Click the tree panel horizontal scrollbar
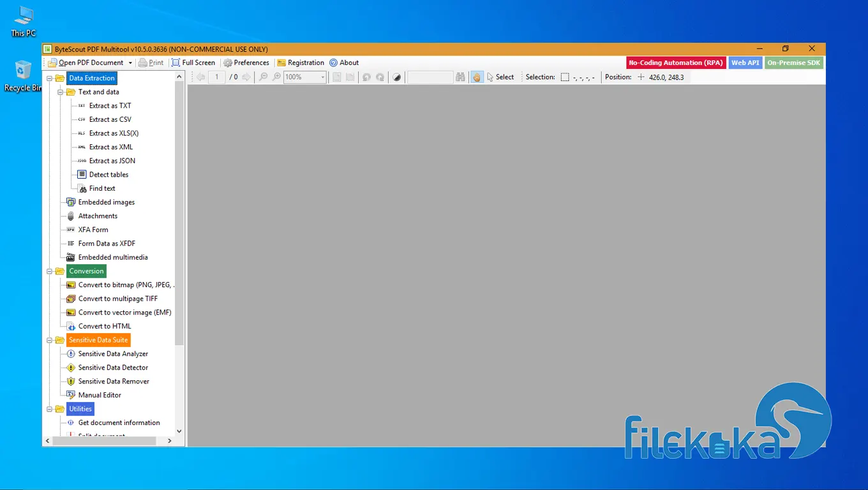868x490 pixels. 105,441
